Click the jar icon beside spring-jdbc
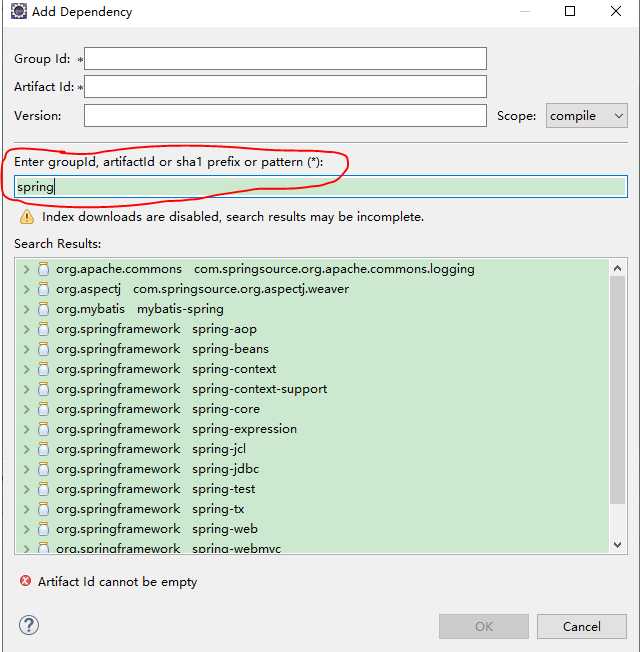The width and height of the screenshot is (640, 652). pos(43,469)
